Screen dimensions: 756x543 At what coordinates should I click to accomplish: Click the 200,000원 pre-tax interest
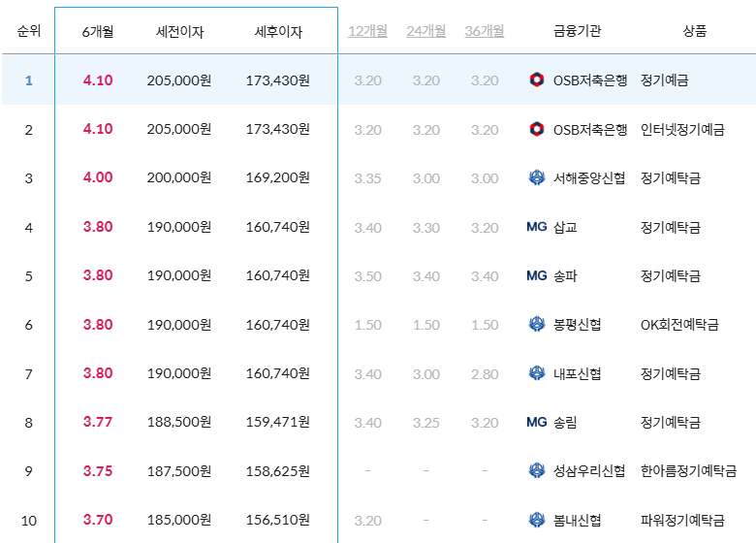click(x=179, y=178)
